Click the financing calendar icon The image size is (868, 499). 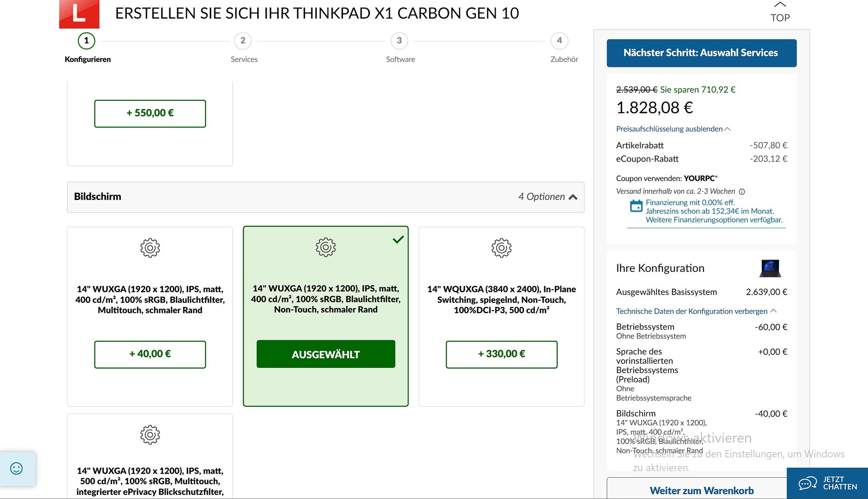[636, 206]
